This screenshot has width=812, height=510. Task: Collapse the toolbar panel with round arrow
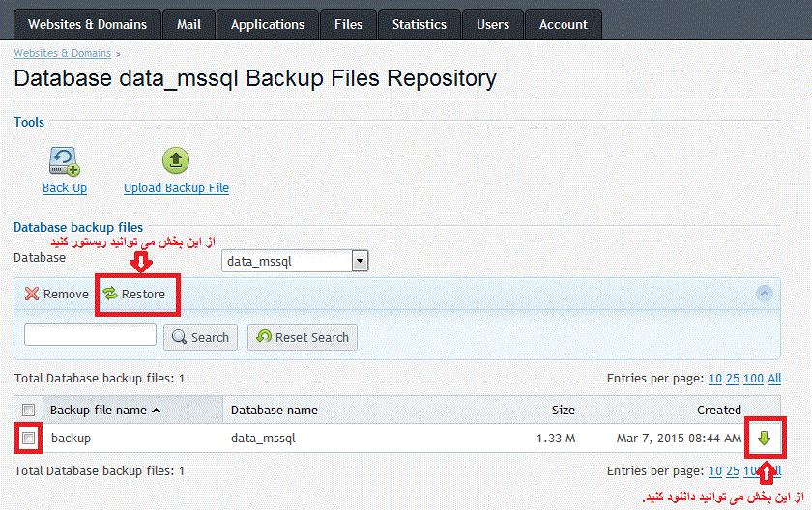pyautogui.click(x=765, y=293)
